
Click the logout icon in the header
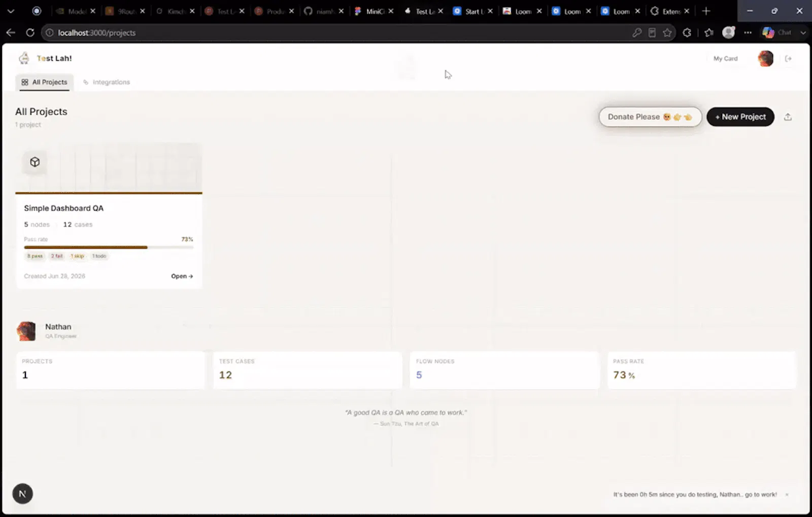point(788,58)
